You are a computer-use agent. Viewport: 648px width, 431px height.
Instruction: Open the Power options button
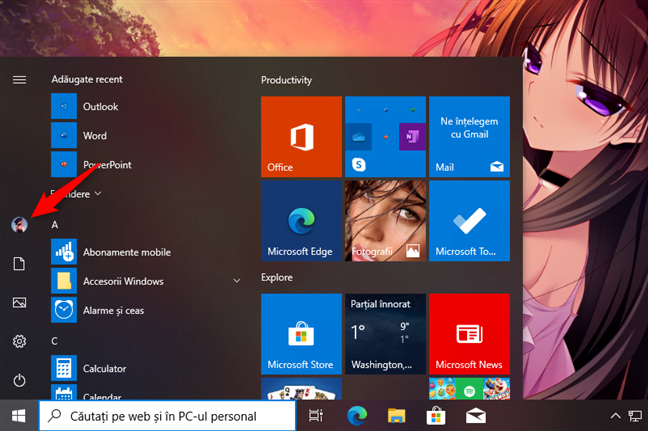[19, 380]
